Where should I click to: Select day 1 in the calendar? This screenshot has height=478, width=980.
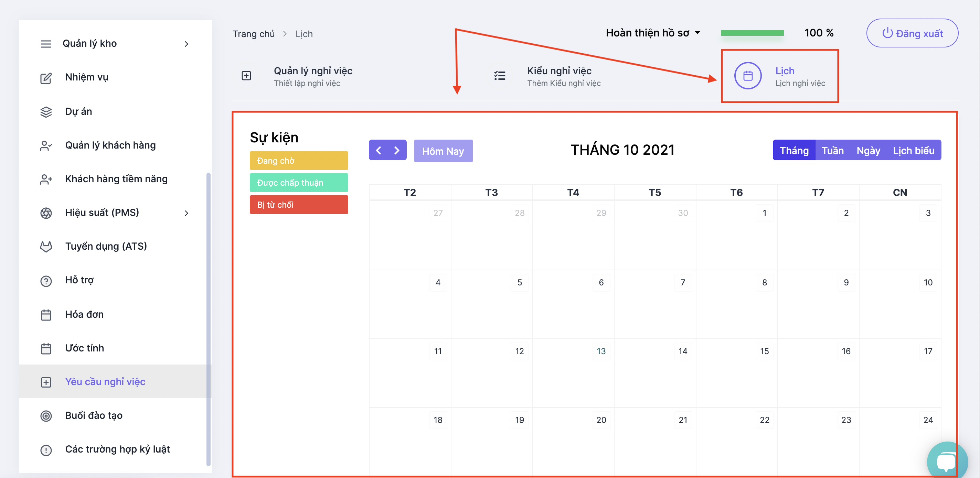764,213
